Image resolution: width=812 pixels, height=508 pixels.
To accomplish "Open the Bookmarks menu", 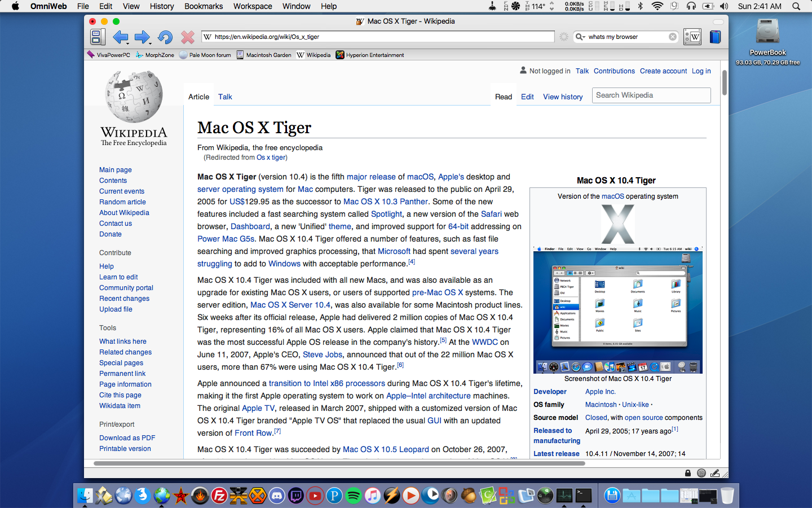I will coord(204,6).
